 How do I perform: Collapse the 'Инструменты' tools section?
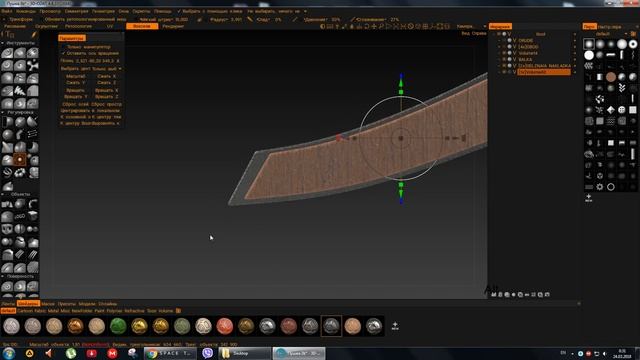click(2, 43)
